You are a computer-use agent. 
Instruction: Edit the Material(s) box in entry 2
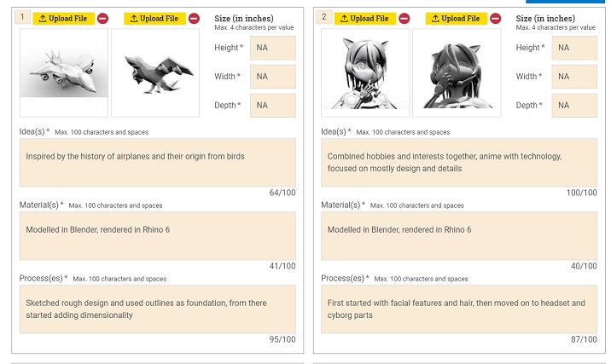(459, 236)
